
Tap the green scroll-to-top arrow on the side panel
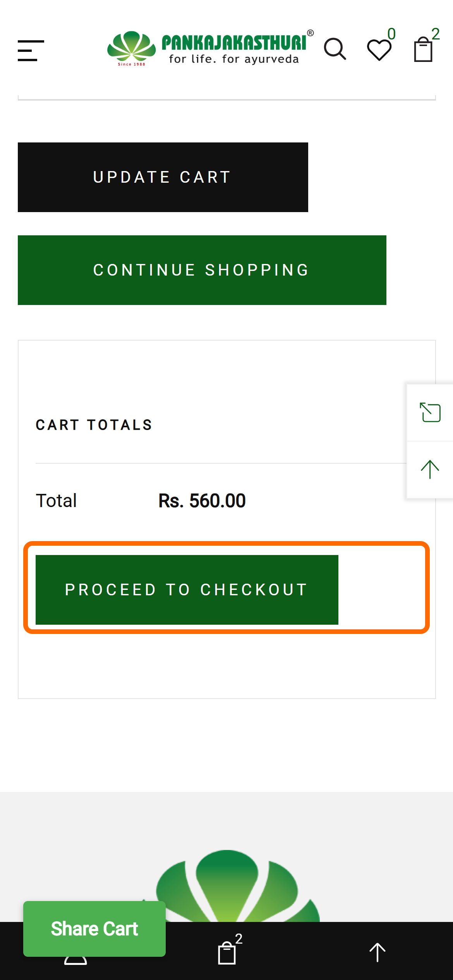(430, 469)
